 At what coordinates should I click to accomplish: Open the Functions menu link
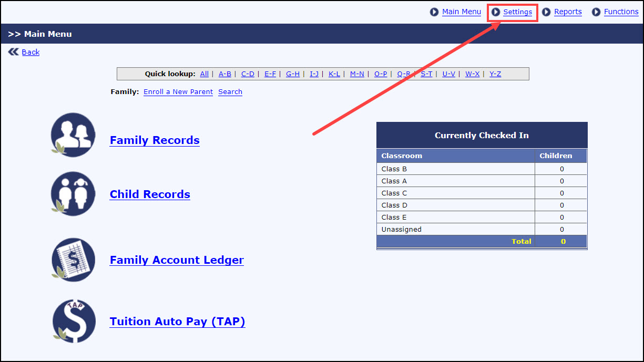621,12
